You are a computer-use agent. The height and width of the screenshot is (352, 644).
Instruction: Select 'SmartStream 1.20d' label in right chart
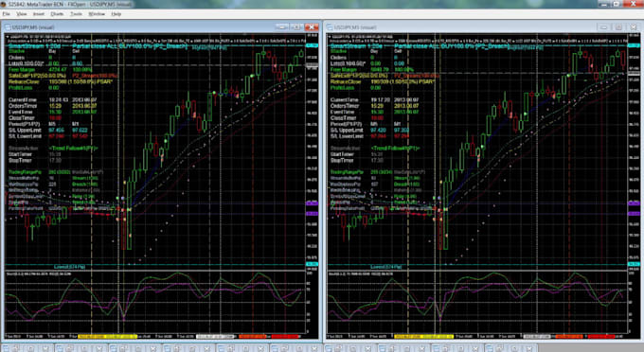[356, 46]
